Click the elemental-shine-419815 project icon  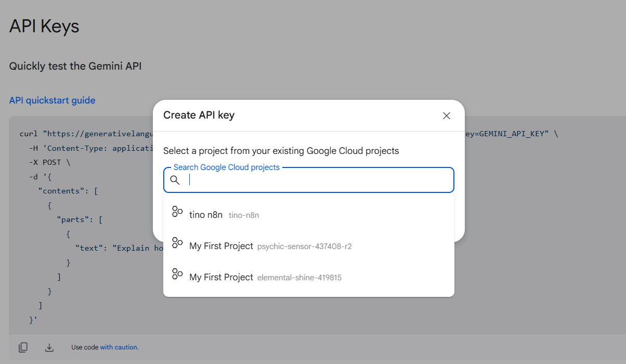click(177, 274)
